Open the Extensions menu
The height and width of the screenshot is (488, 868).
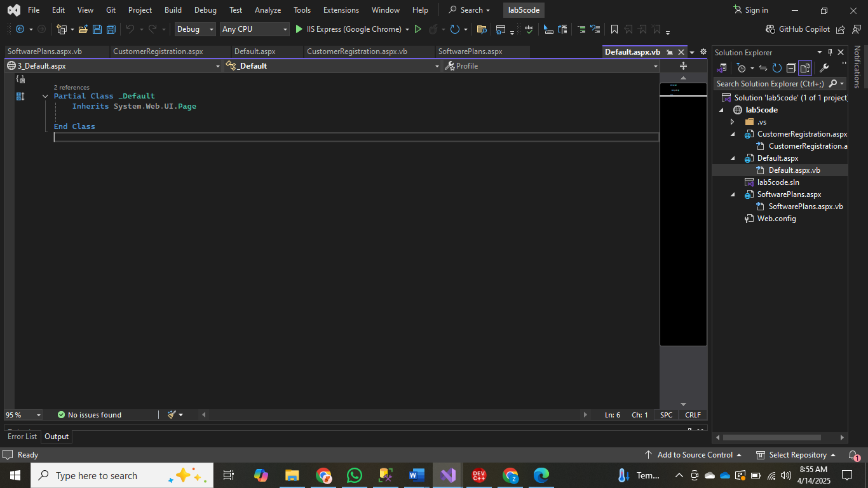click(341, 10)
